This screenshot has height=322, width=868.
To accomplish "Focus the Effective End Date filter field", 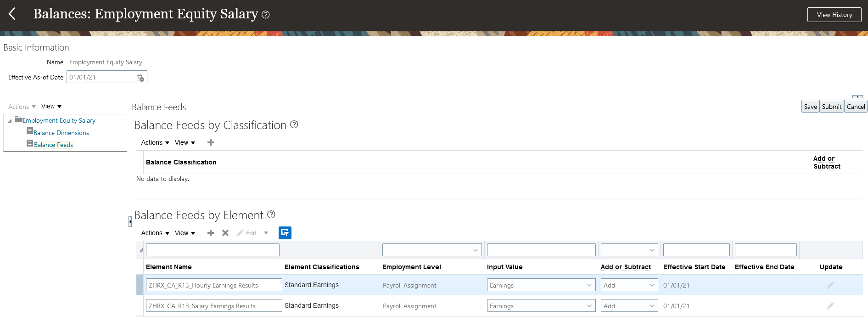I will point(766,250).
